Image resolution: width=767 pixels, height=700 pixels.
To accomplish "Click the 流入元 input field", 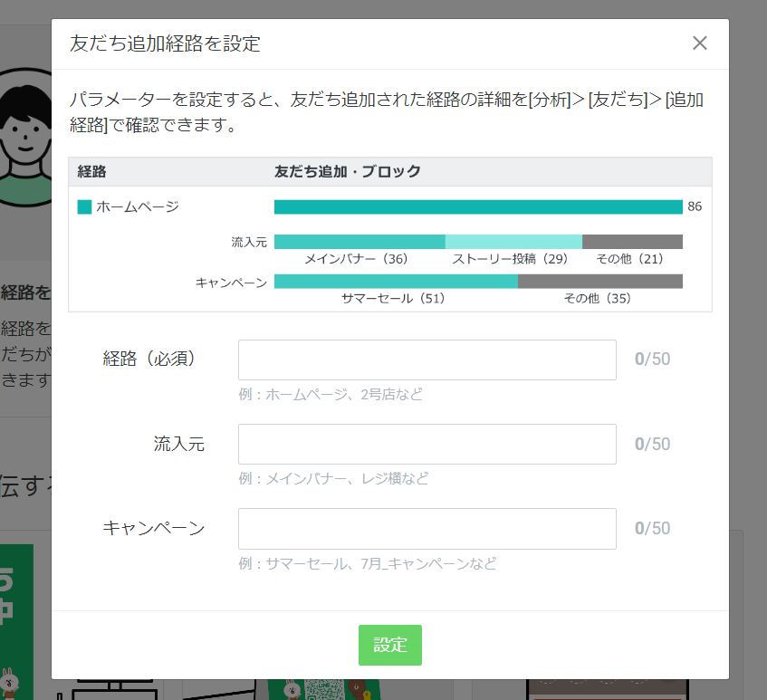I will tap(427, 444).
